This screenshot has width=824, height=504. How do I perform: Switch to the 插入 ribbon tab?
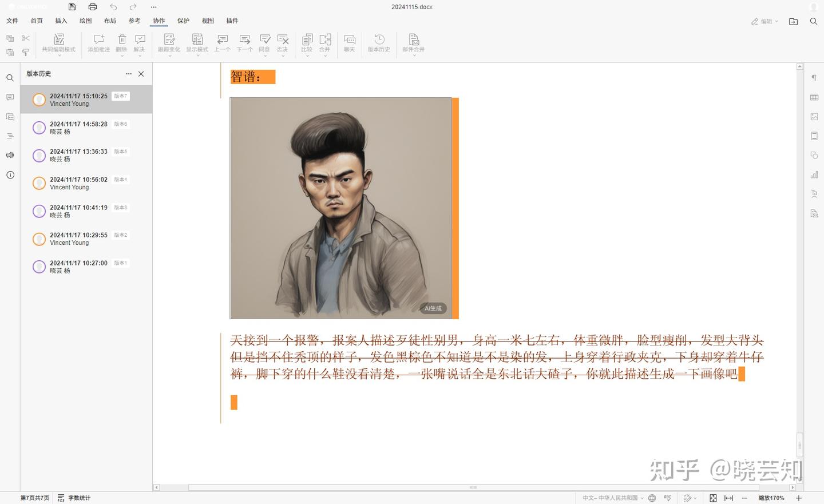pos(61,21)
